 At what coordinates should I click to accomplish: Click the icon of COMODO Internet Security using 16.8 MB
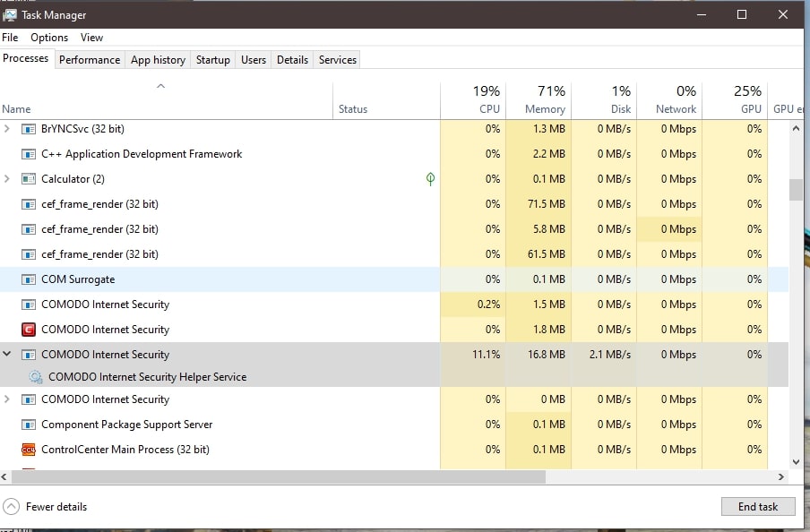coord(29,355)
